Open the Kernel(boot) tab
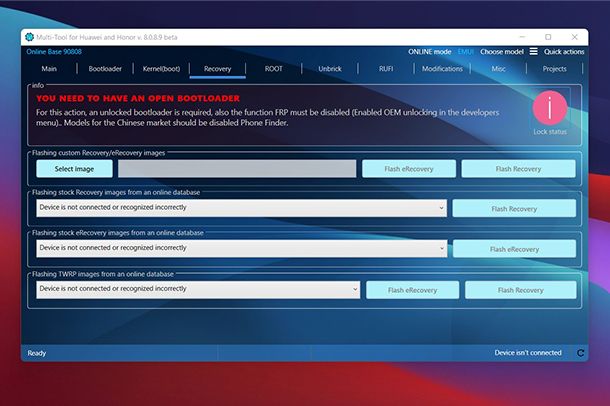The image size is (610, 406). click(x=161, y=69)
